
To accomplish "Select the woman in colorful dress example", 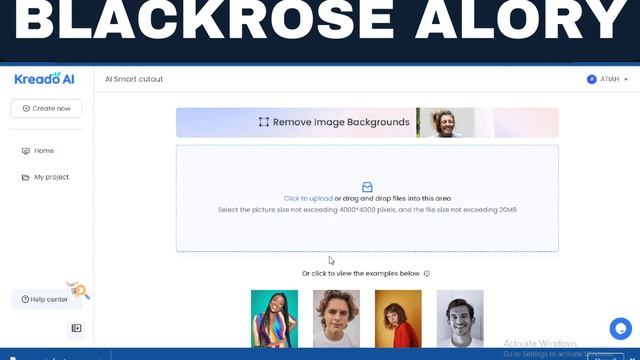I will pos(274,319).
